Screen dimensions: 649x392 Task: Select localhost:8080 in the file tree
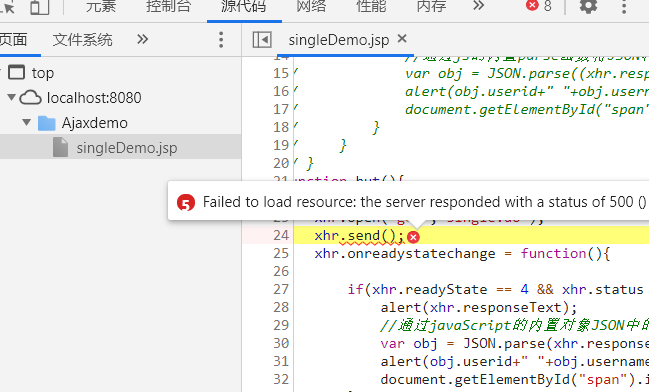point(94,98)
